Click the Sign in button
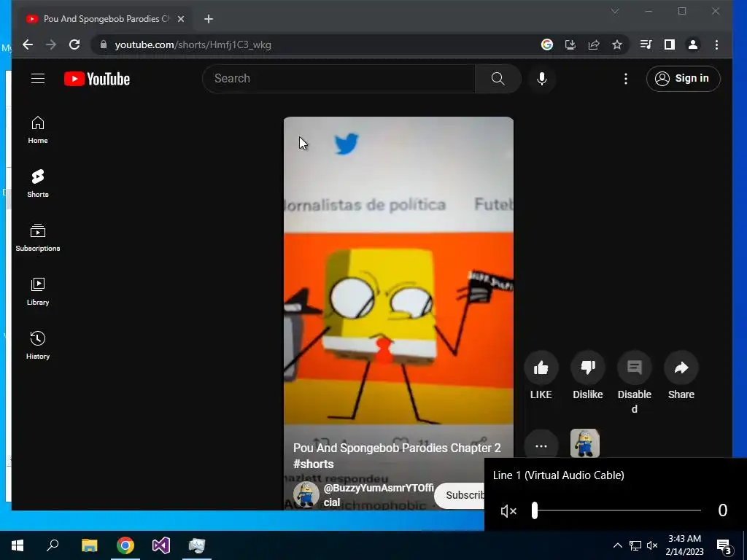 [683, 79]
